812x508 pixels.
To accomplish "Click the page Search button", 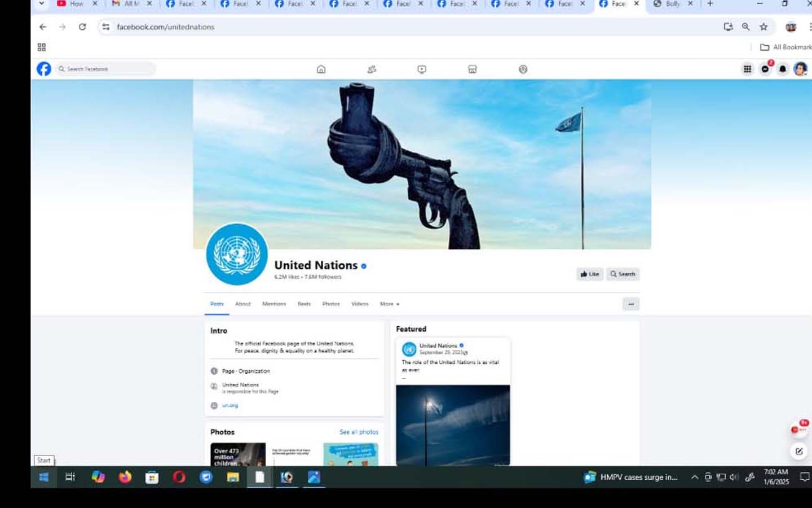I will pos(623,274).
